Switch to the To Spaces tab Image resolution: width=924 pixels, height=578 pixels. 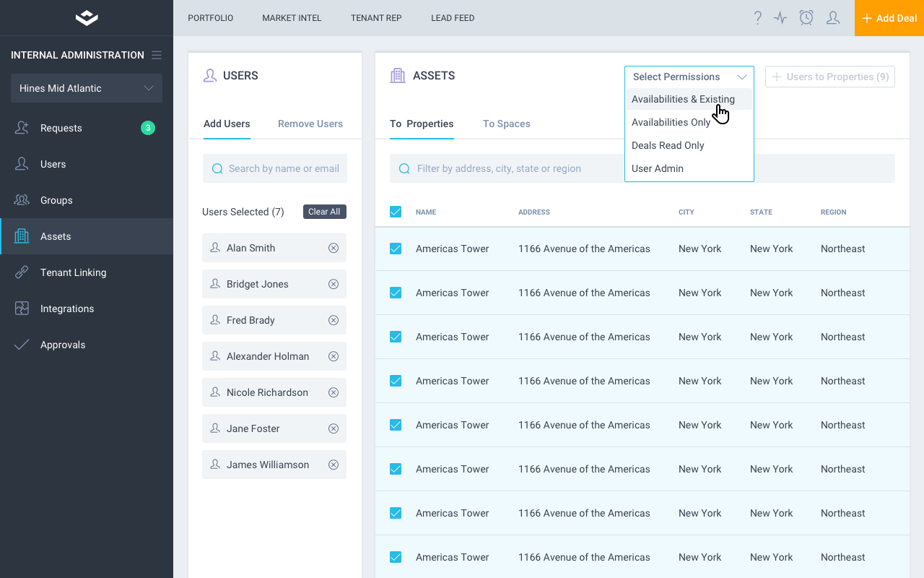point(506,124)
